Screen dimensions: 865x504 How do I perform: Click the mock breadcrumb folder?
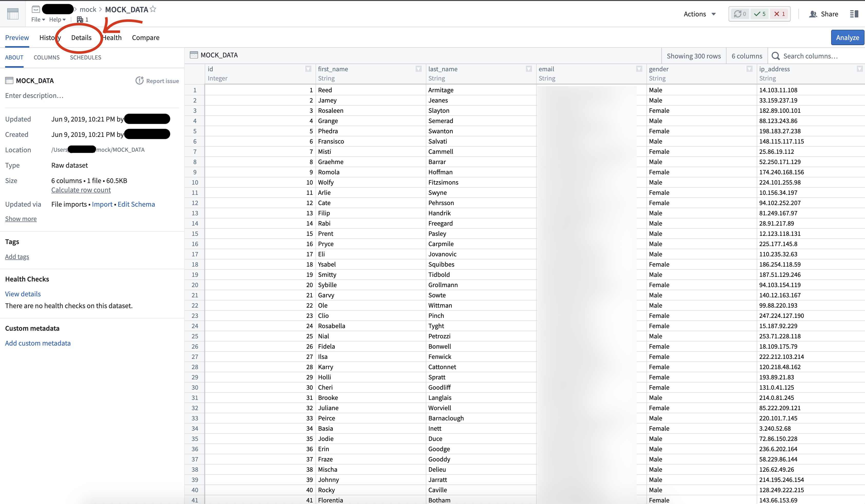[88, 9]
